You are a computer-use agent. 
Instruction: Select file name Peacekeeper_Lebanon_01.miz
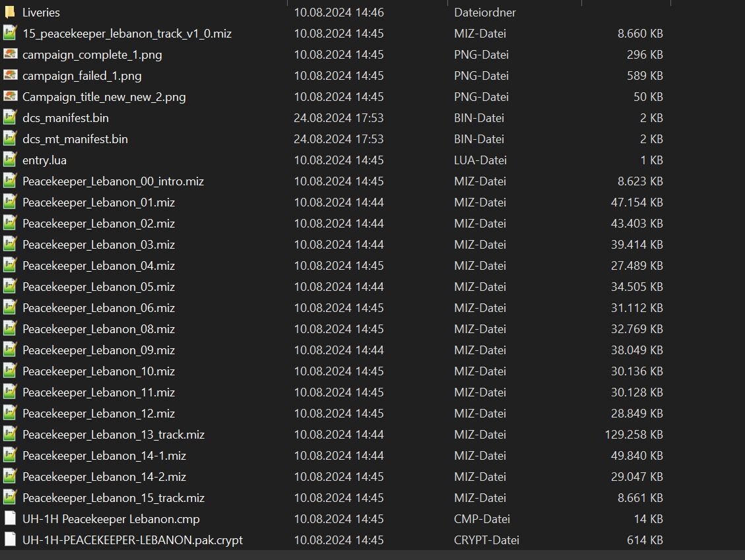(x=98, y=202)
